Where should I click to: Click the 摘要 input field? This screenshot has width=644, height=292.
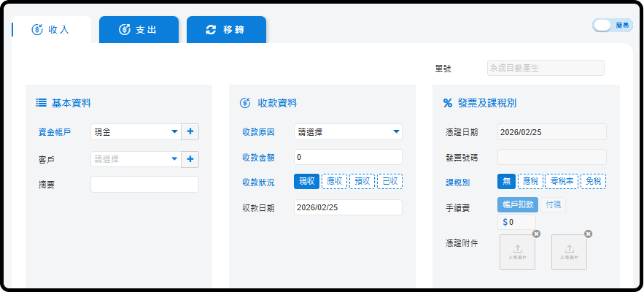tap(144, 184)
